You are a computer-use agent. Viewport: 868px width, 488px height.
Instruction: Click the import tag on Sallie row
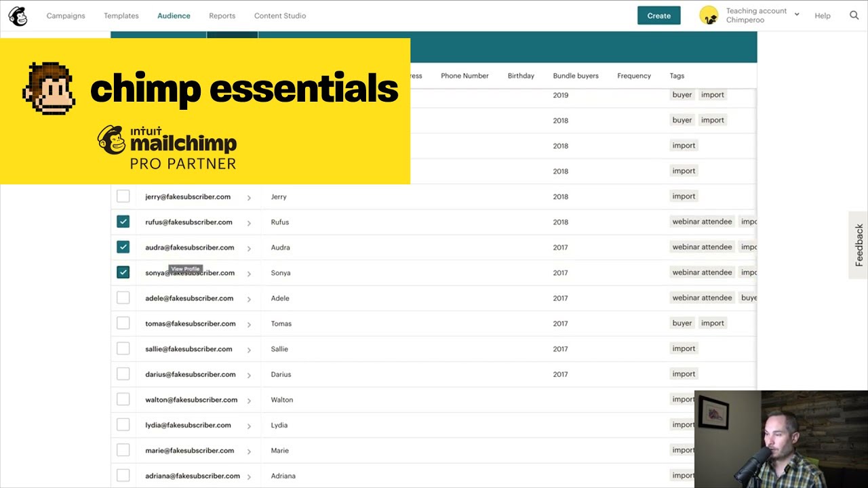[684, 348]
